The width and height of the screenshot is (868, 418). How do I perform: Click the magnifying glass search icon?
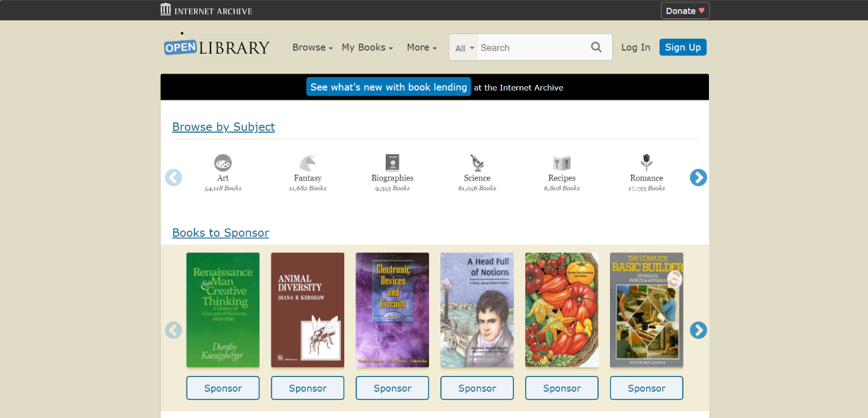(597, 47)
